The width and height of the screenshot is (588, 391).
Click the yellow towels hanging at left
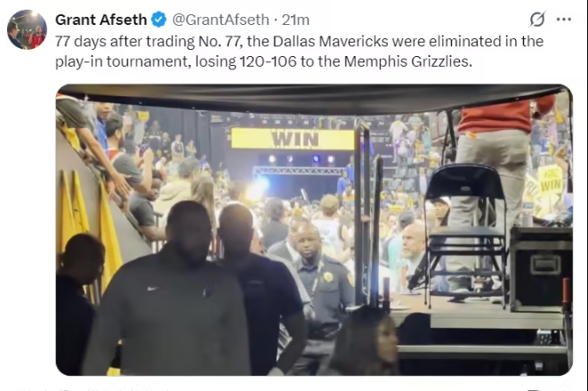pyautogui.click(x=90, y=225)
